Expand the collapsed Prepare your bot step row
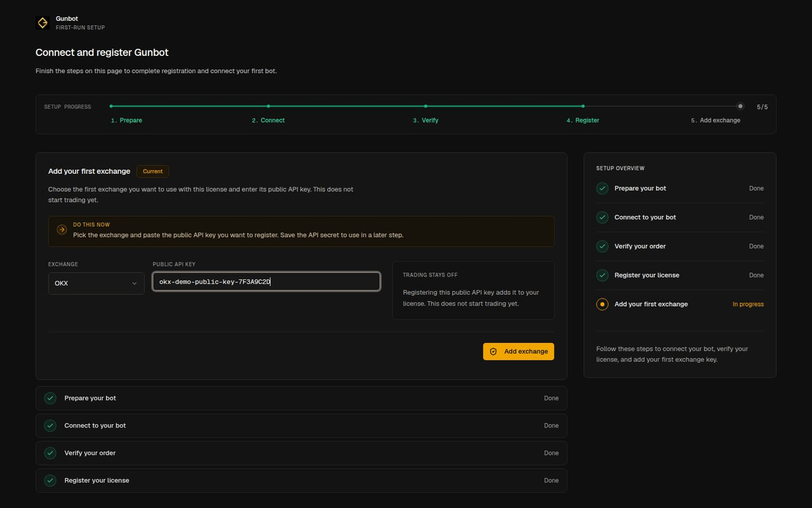Screen dimensions: 812x508 coord(301,398)
